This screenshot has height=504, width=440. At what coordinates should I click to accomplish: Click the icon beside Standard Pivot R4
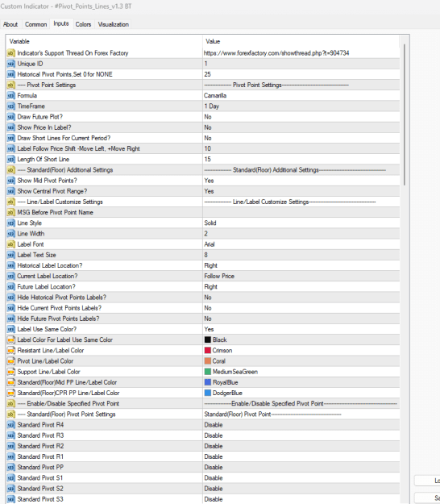coord(11,425)
